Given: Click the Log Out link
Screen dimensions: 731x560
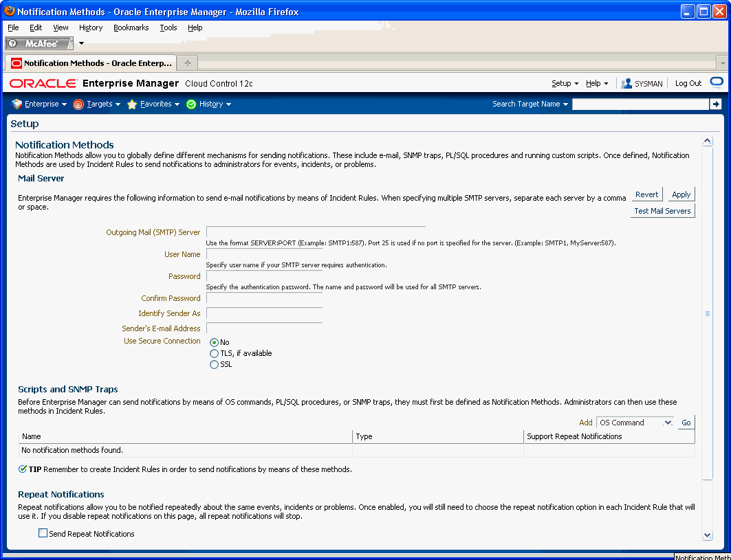Looking at the screenshot, I should tap(688, 83).
